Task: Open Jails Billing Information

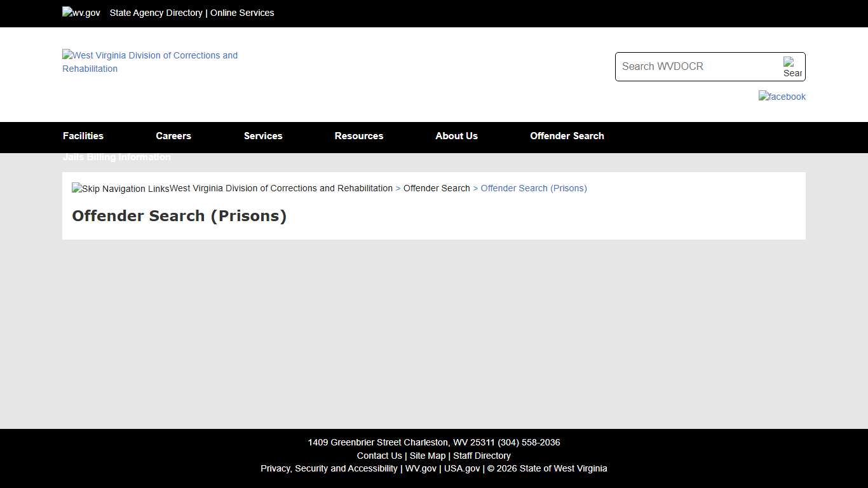Action: [x=116, y=157]
